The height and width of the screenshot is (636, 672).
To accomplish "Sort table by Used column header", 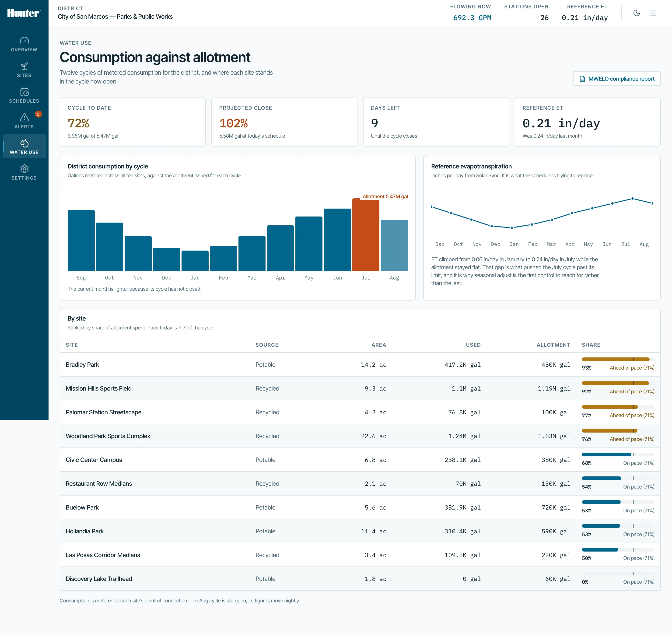I will [473, 345].
